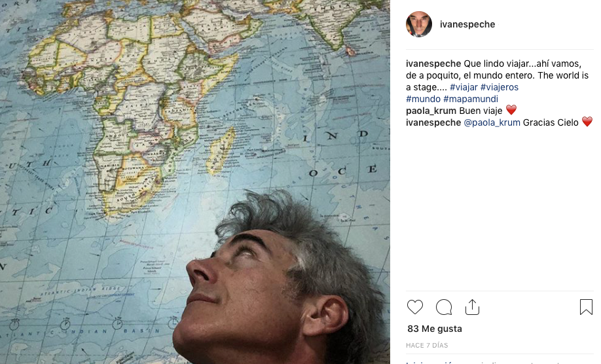Open ivanespeche profile picture avatar
The height and width of the screenshot is (364, 601).
tap(419, 24)
